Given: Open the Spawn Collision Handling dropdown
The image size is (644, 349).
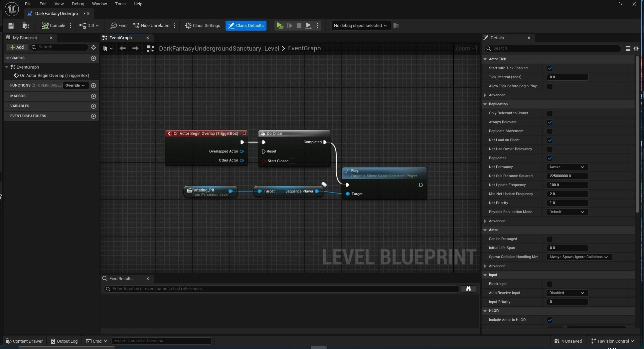Looking at the screenshot, I should click(579, 257).
